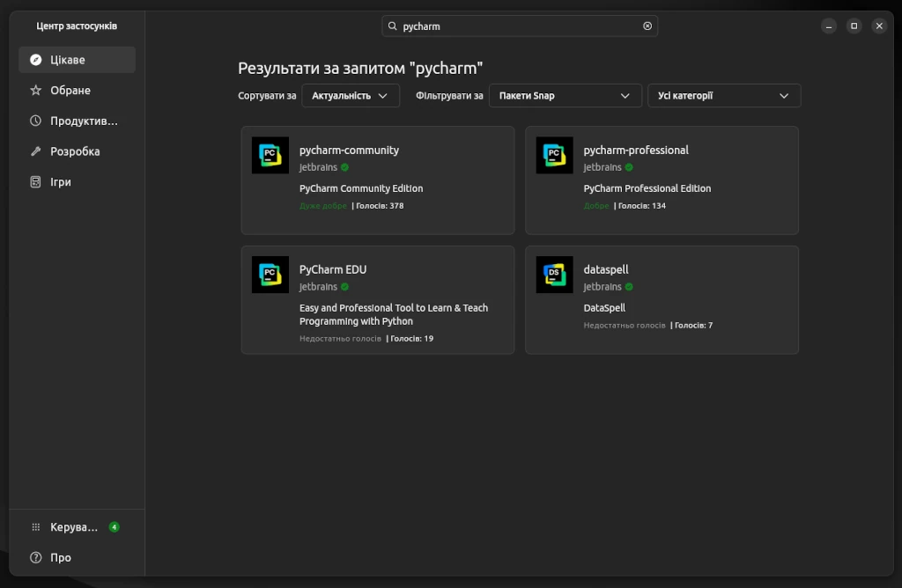Click verified badge on PyCharm EDU publisher
902x588 pixels.
344,287
